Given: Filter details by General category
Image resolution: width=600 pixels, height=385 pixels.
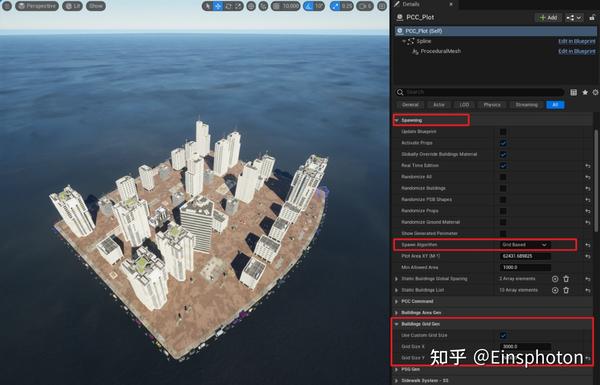Looking at the screenshot, I should [x=410, y=105].
